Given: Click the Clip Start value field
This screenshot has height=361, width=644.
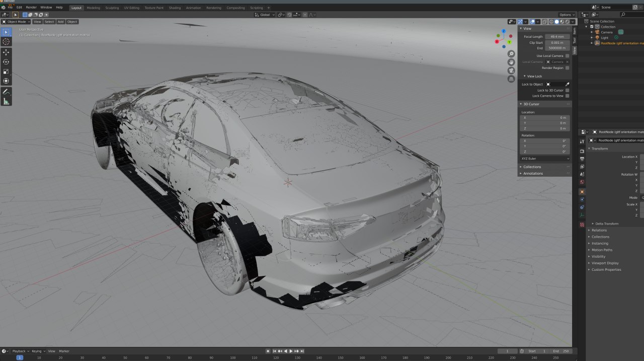Looking at the screenshot, I should 557,43.
